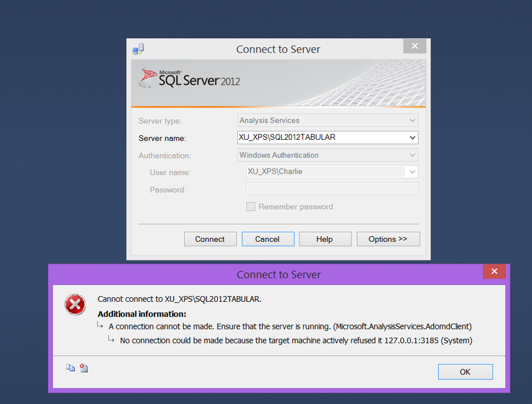Click the Password input field
The height and width of the screenshot is (404, 532).
[332, 189]
